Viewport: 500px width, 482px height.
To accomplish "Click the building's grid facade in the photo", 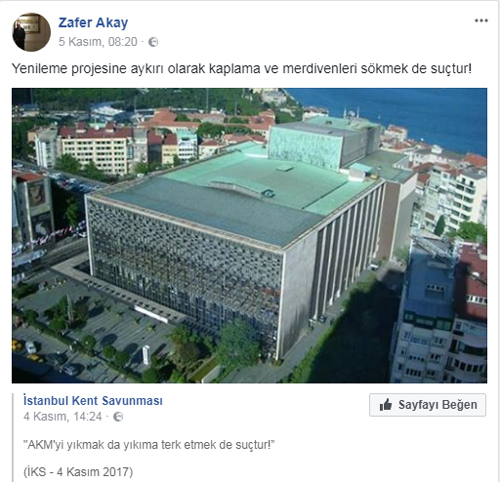I will pyautogui.click(x=183, y=267).
